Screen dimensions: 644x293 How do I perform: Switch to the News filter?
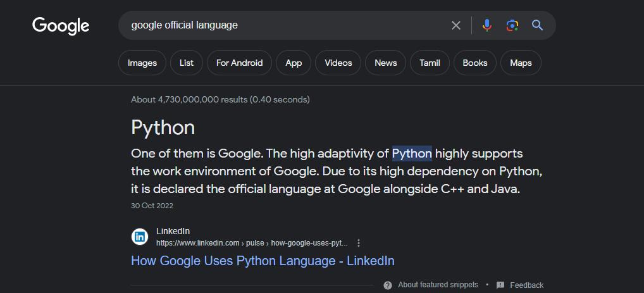(386, 63)
